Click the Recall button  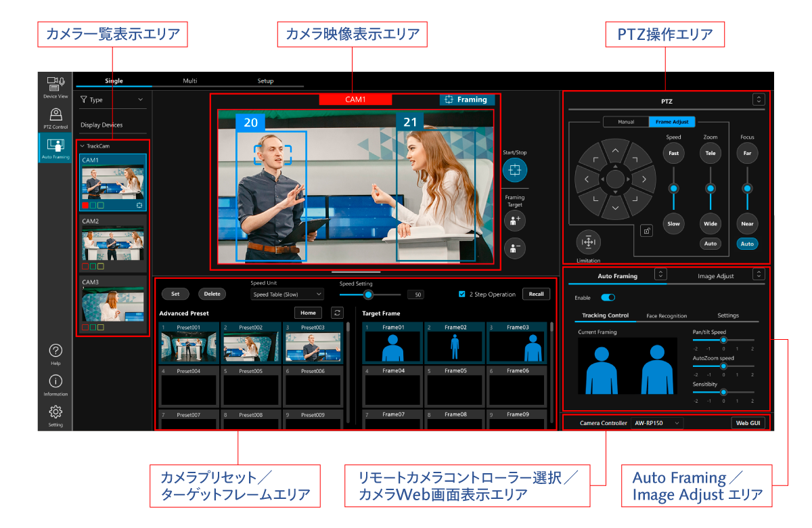[536, 294]
